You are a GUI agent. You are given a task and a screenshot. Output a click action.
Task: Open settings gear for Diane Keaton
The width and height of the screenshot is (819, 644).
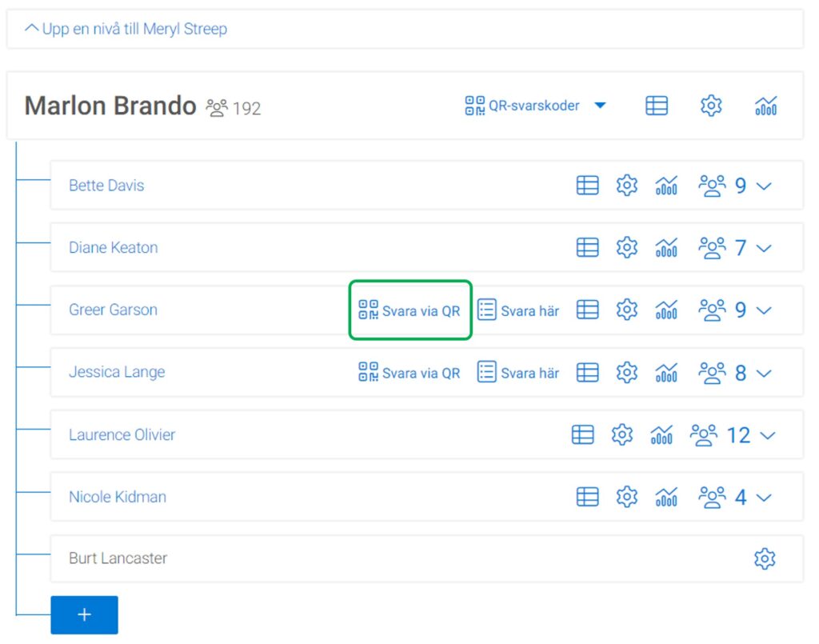pos(626,248)
